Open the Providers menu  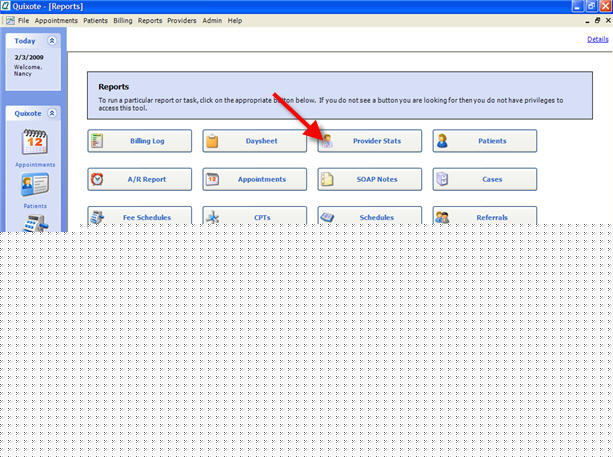(x=182, y=20)
